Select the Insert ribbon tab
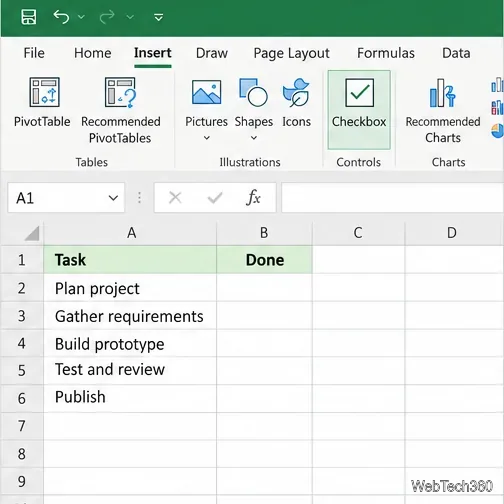 pos(153,53)
